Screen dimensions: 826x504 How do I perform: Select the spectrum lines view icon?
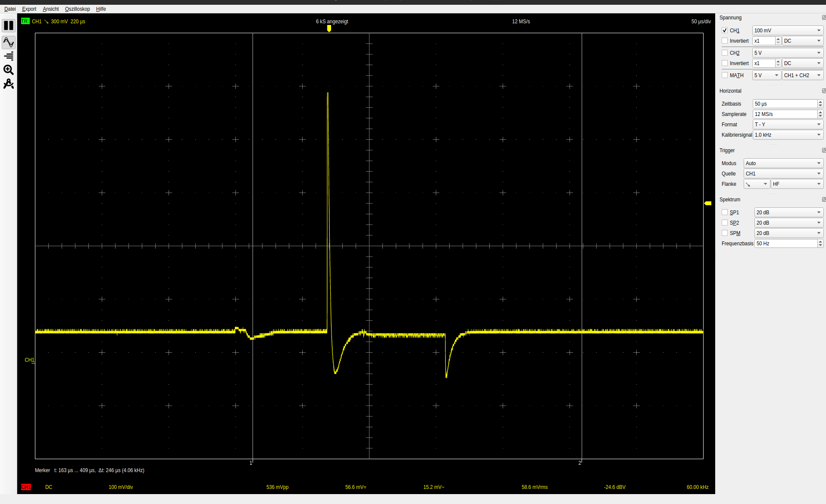9,56
